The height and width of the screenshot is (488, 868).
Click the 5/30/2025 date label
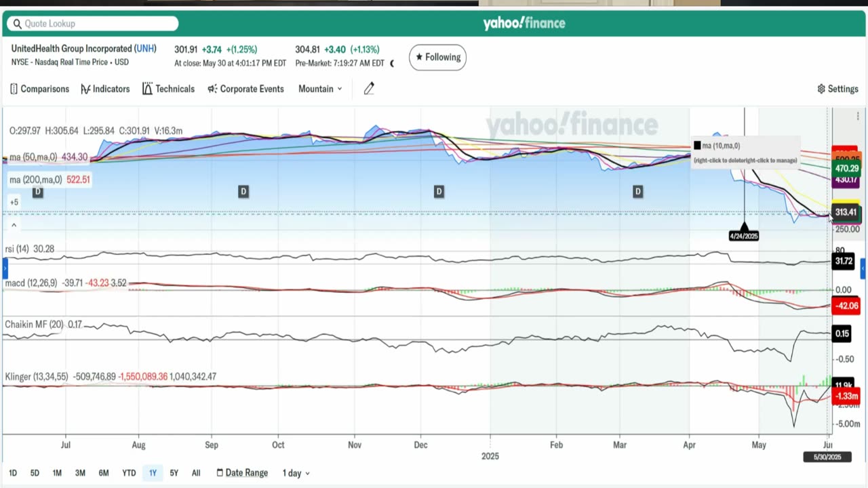click(827, 457)
